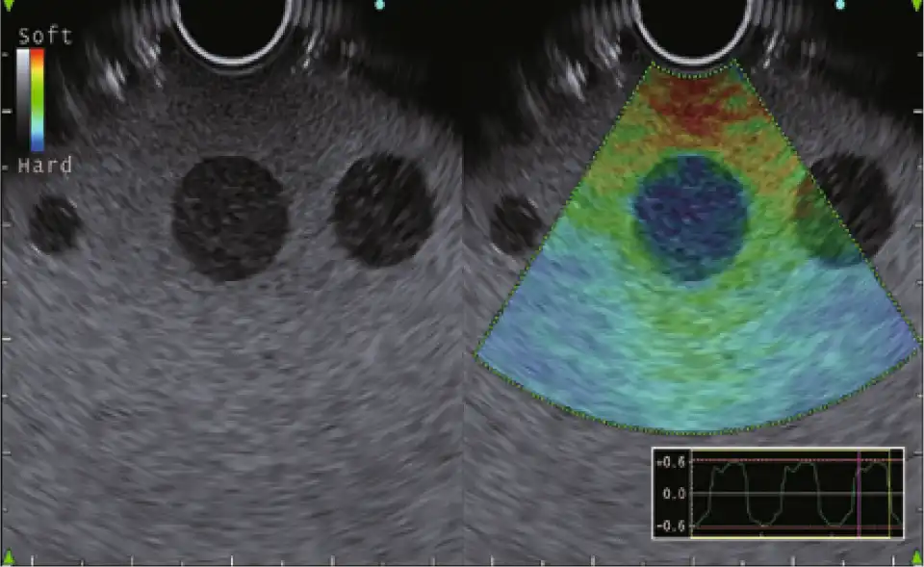The height and width of the screenshot is (567, 924).
Task: Click the blue hard lesion inside elastography overlay
Action: point(689,216)
